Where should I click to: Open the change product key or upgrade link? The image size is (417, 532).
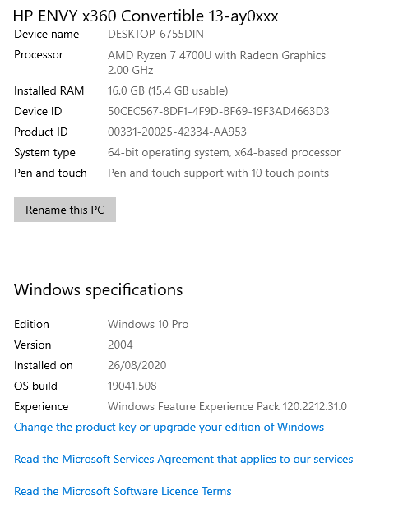pyautogui.click(x=169, y=427)
